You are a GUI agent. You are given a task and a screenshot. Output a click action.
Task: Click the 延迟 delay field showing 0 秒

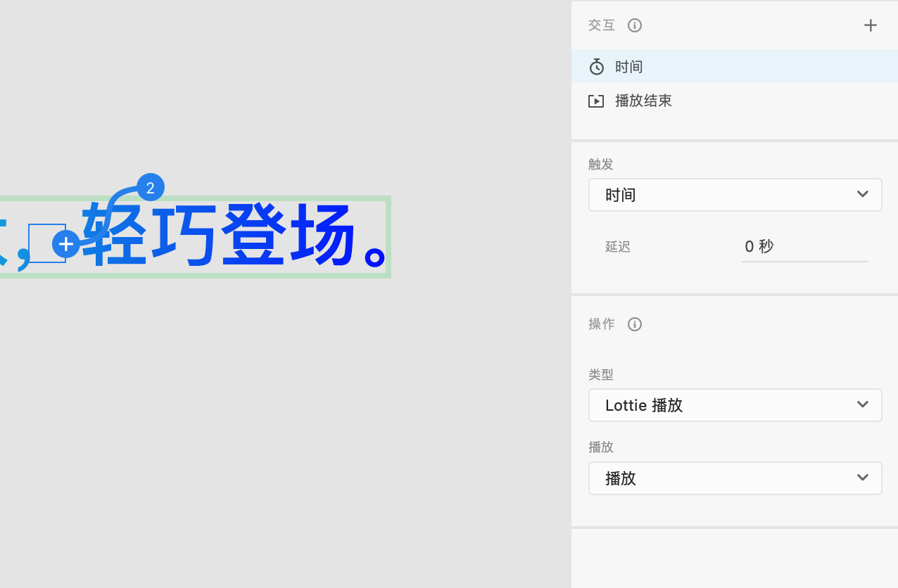804,247
